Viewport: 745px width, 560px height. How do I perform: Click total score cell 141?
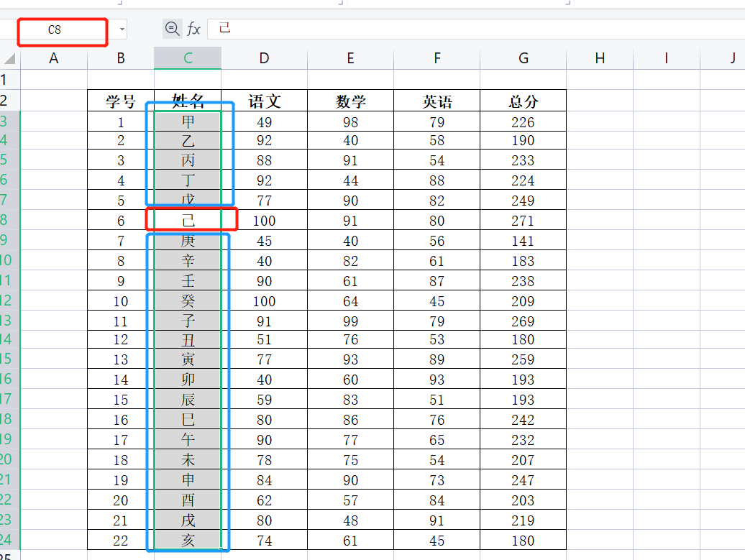point(523,240)
